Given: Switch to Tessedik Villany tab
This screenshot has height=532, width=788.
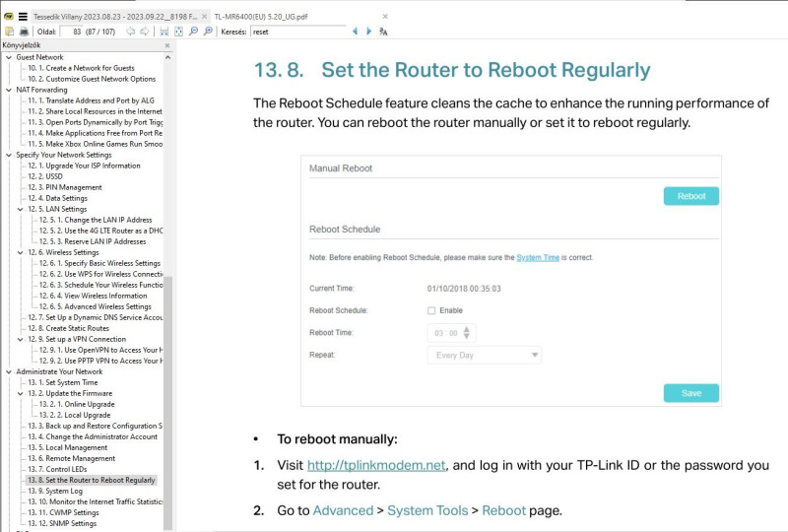Looking at the screenshot, I should pos(115,16).
